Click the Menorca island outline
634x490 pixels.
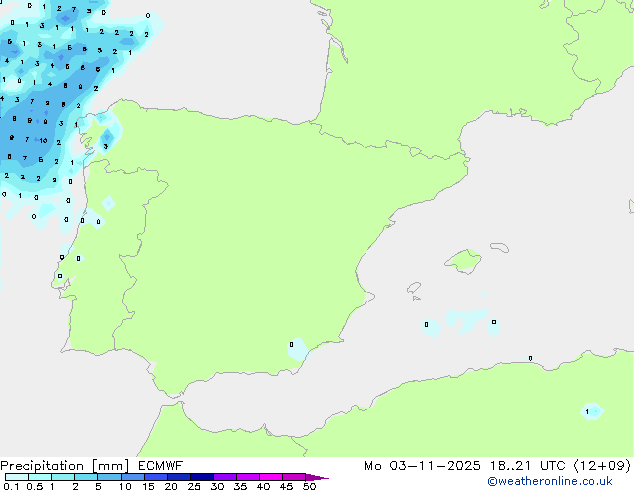tap(500, 247)
